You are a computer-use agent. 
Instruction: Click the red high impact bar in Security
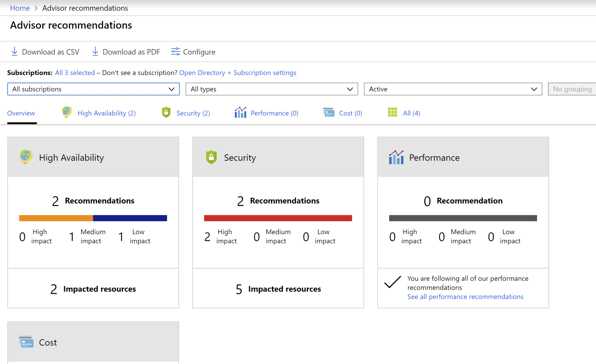[278, 218]
